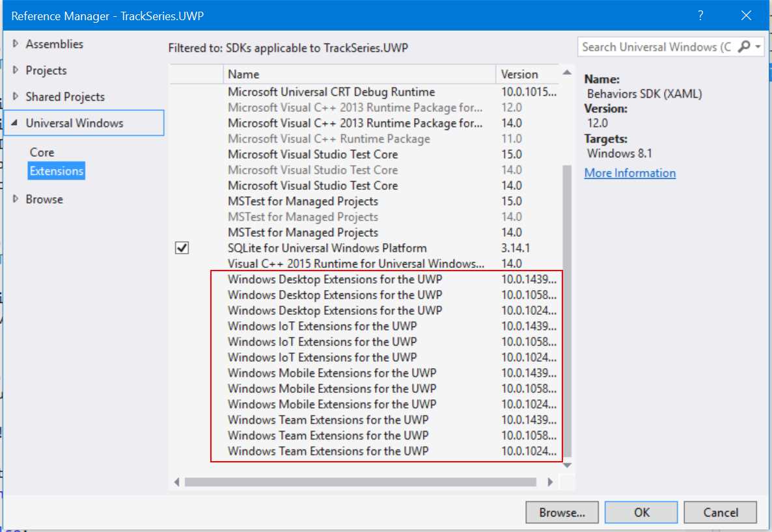The image size is (772, 532).
Task: Click inside the Search Universal Windows field
Action: (651, 46)
